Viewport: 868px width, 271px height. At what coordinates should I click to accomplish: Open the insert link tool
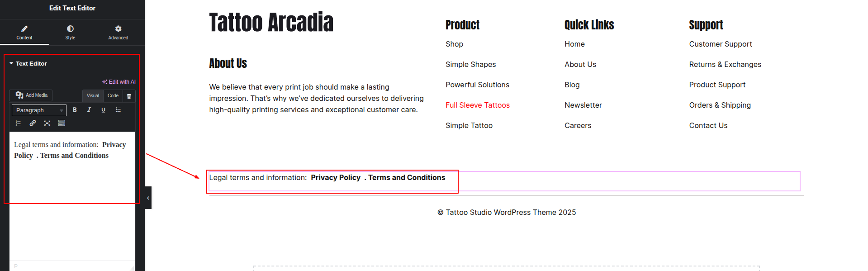(x=33, y=123)
